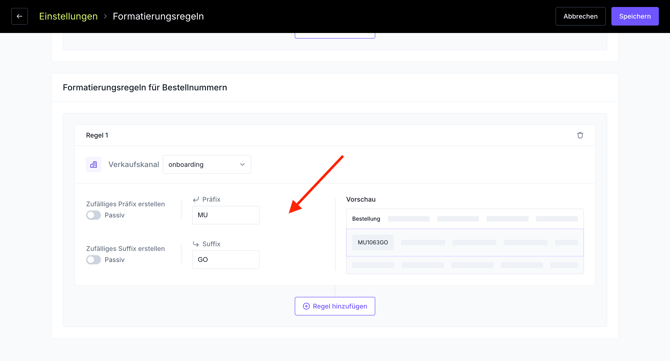Viewport: 670px width, 361px height.
Task: Click the Abbrechen button
Action: 580,16
